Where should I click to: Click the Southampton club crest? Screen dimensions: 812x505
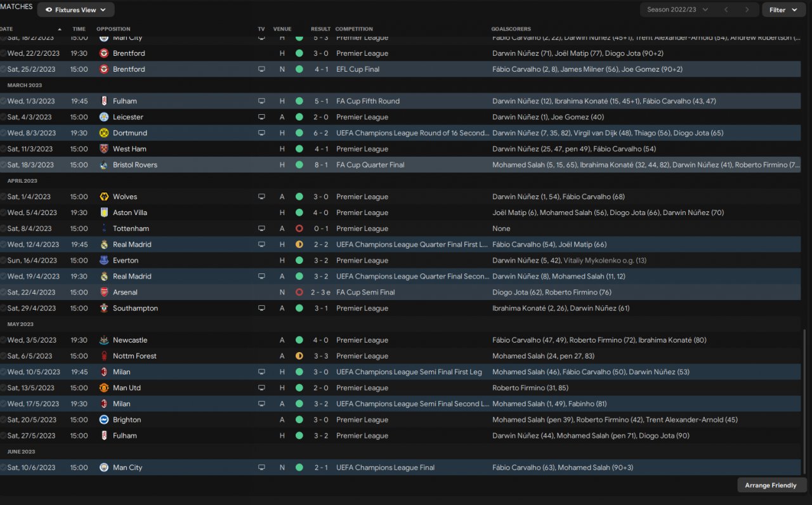coord(104,308)
